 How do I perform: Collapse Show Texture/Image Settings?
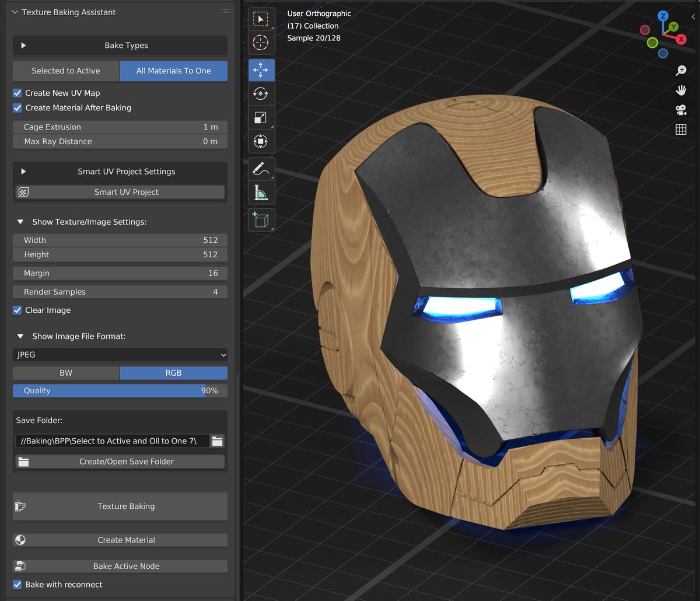point(20,222)
